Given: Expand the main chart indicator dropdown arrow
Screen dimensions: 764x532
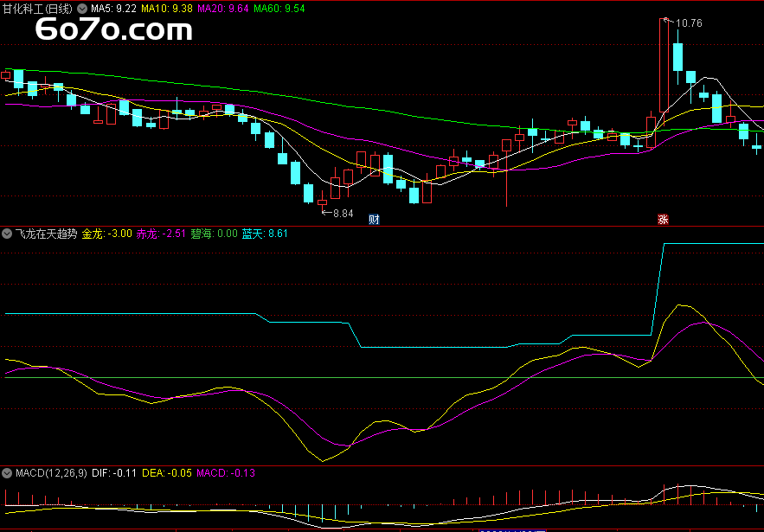Looking at the screenshot, I should click(82, 9).
